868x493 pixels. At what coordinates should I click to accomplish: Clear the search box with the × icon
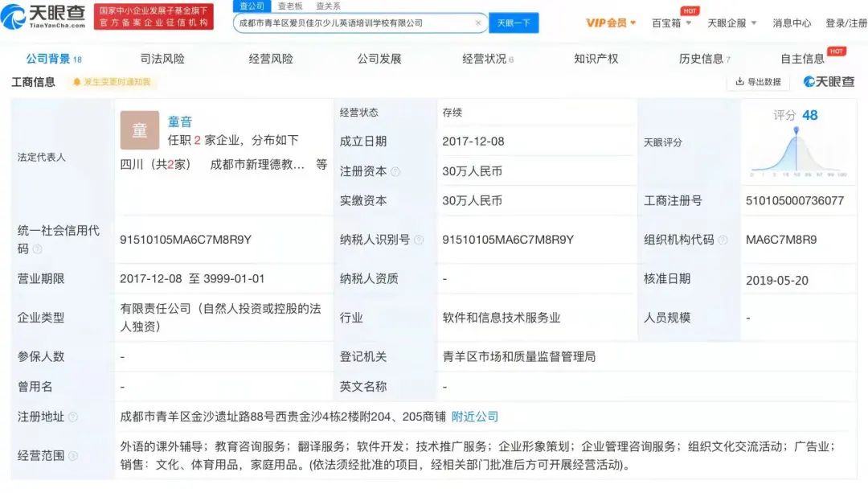click(479, 23)
